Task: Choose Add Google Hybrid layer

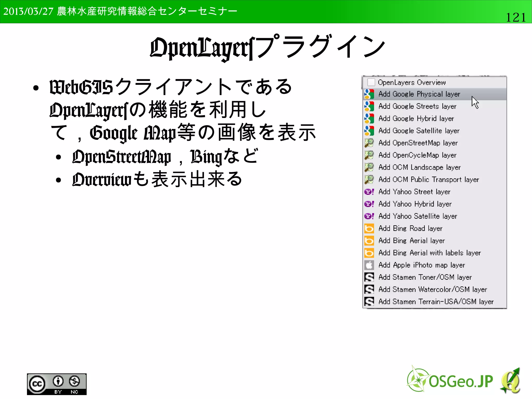Action: (435, 119)
